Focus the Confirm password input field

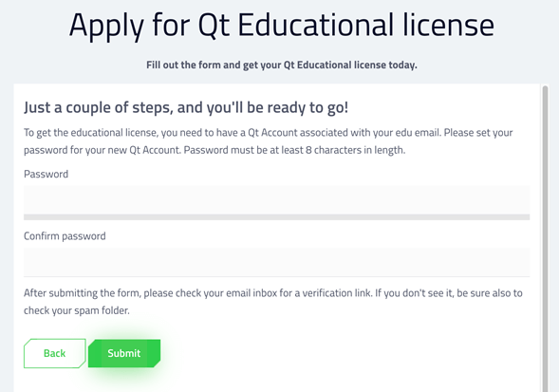click(x=276, y=262)
